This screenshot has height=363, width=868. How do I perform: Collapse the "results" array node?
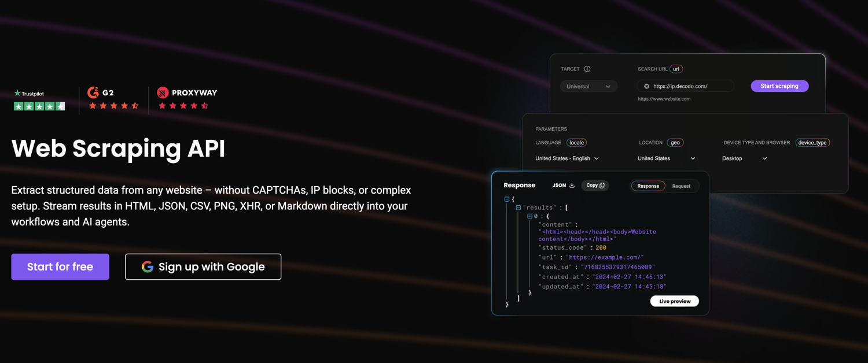click(x=518, y=208)
